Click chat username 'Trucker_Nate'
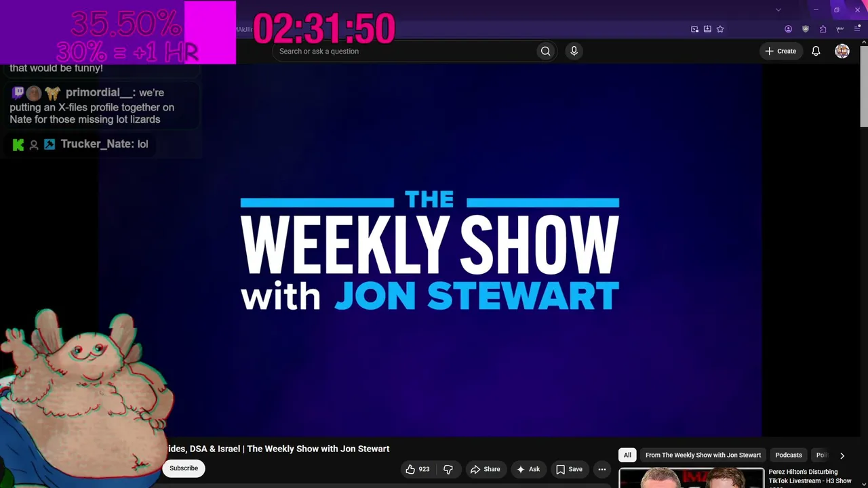 pos(97,144)
